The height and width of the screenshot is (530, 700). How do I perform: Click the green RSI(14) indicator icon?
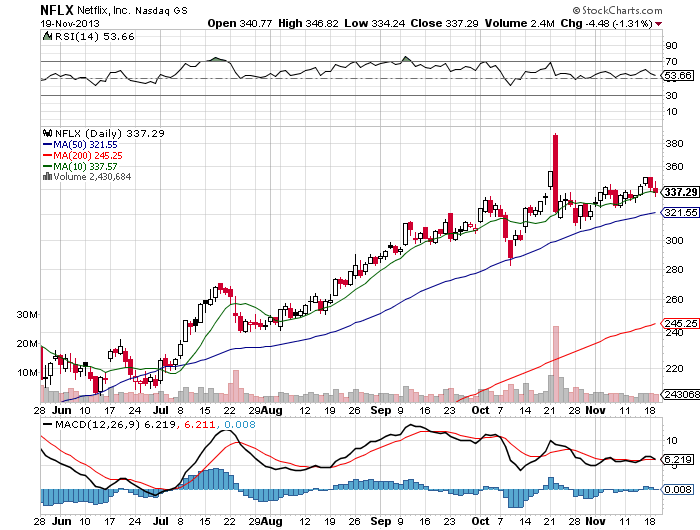(47, 36)
